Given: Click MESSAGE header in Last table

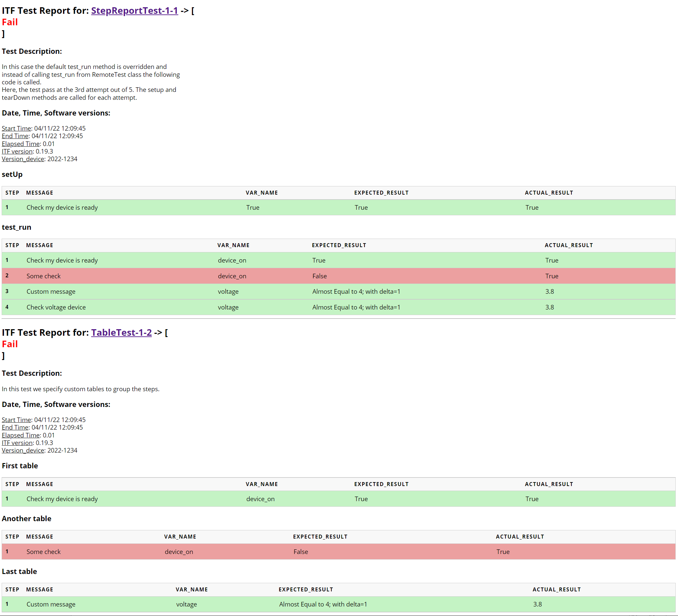Looking at the screenshot, I should 40,589.
